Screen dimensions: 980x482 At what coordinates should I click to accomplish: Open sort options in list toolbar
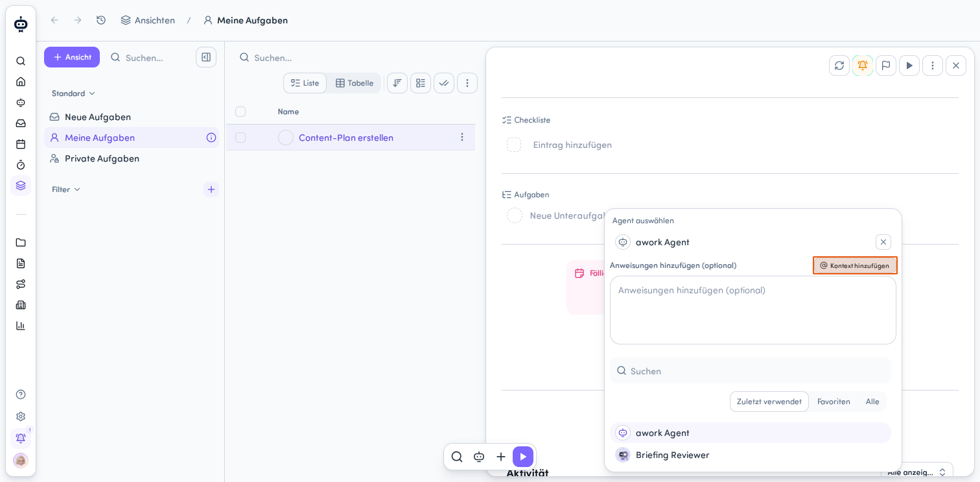click(x=397, y=83)
